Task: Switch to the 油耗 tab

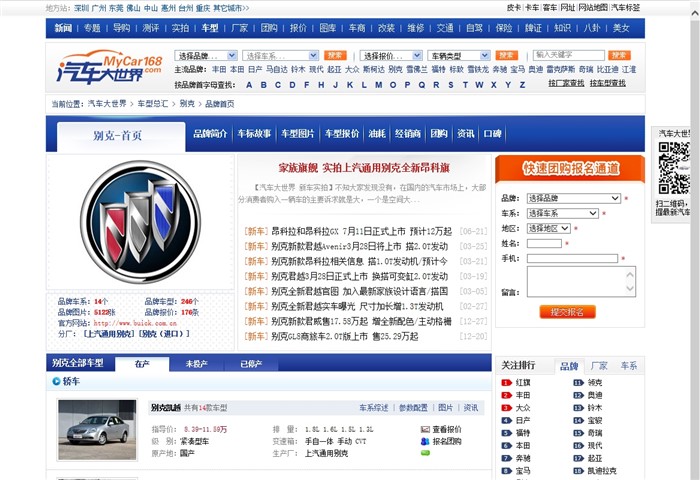Action: 377,134
